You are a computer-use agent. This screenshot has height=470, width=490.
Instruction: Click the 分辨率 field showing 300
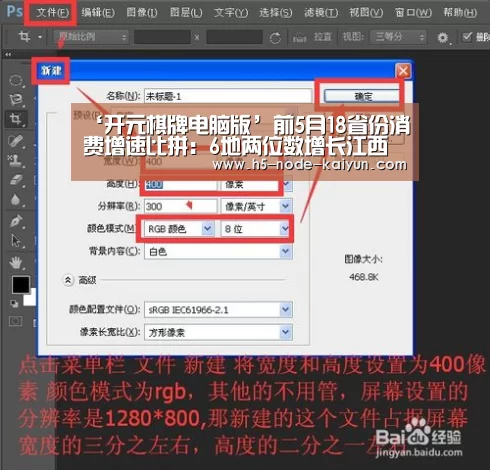(x=181, y=207)
